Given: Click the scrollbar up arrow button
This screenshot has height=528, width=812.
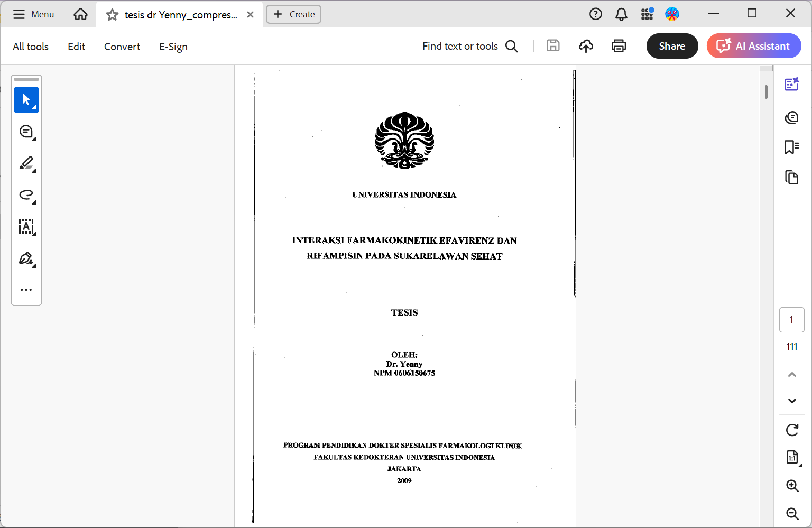Looking at the screenshot, I should (766, 68).
